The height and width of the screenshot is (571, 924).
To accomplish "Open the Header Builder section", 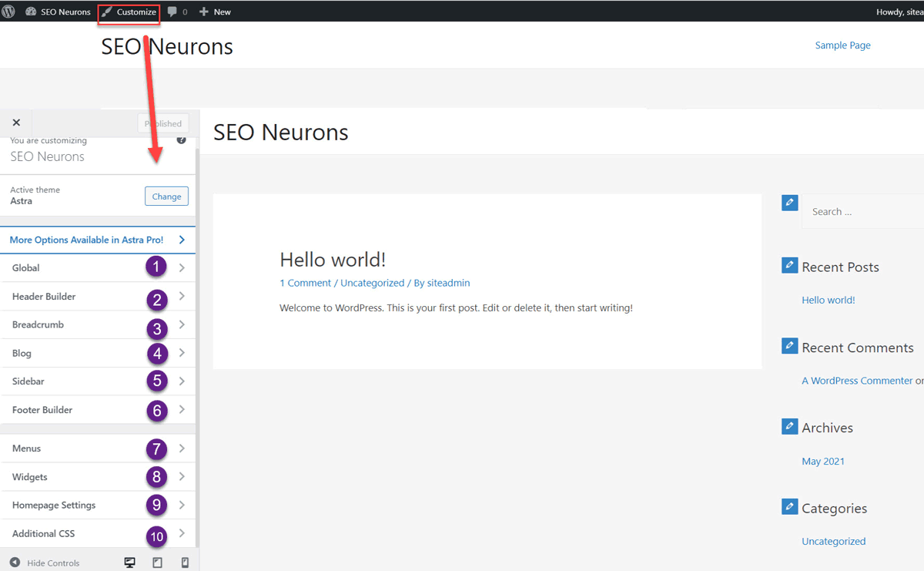I will [98, 296].
